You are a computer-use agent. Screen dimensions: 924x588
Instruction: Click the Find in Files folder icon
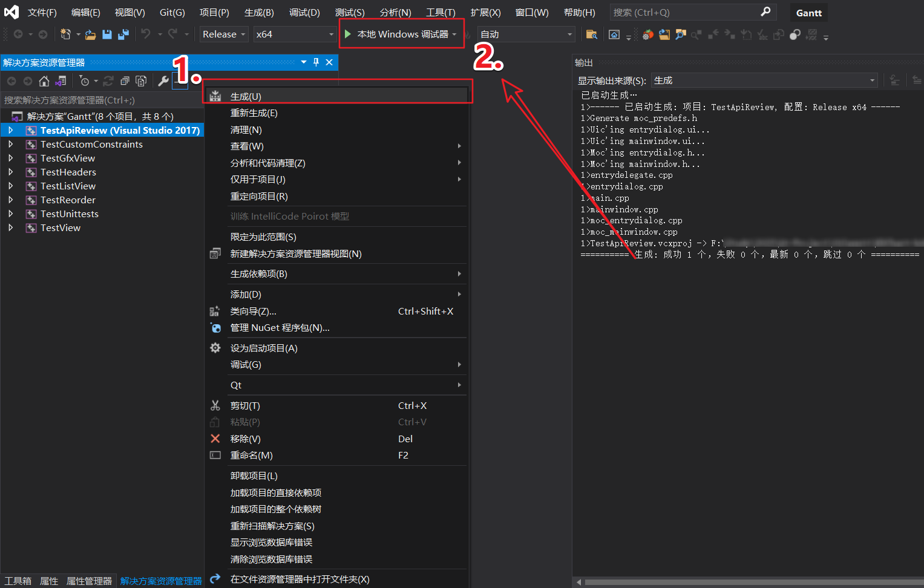click(x=592, y=34)
